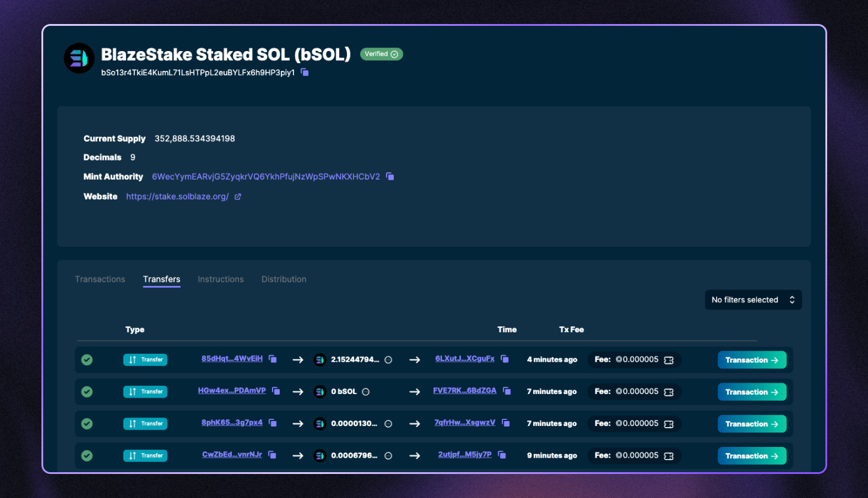
Task: Copy the Mint Authority address
Action: pyautogui.click(x=390, y=177)
